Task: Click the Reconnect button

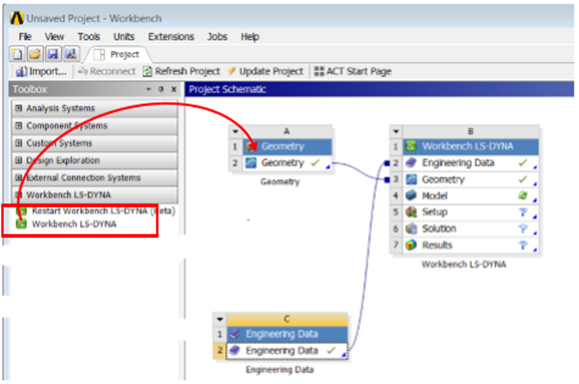Action: 106,71
